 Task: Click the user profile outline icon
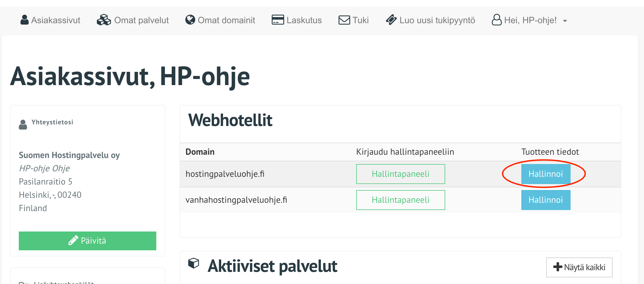[x=497, y=20]
